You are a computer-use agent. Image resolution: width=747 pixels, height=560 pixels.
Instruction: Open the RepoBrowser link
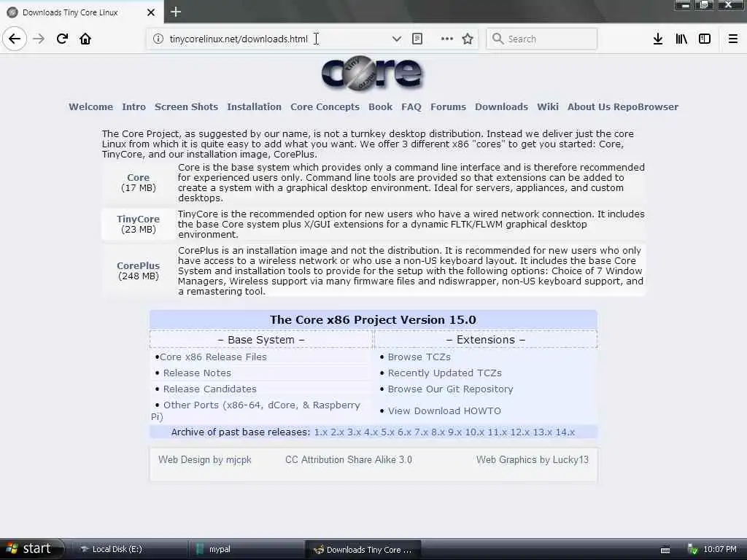coord(646,106)
